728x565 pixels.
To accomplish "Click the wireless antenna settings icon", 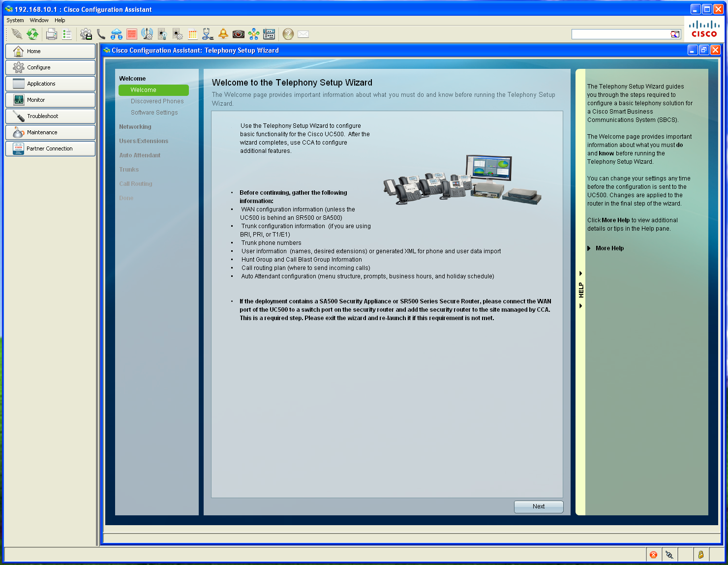I will coord(147,34).
